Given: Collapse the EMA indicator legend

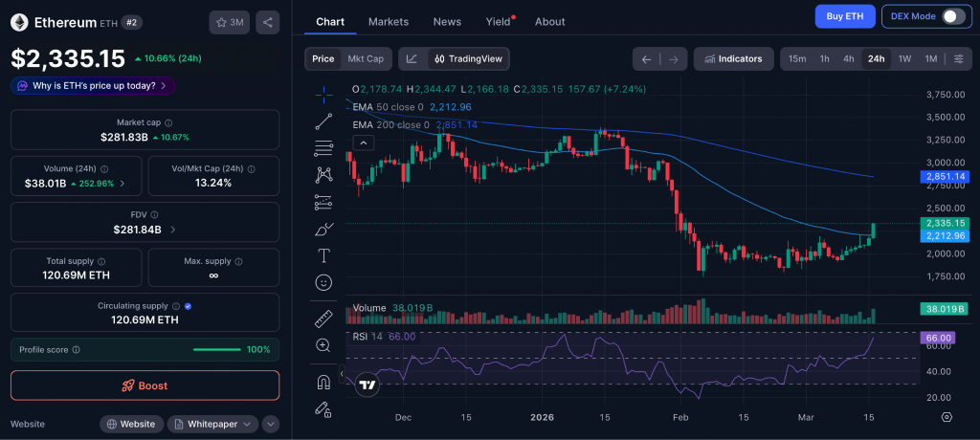Looking at the screenshot, I should coord(363,143).
